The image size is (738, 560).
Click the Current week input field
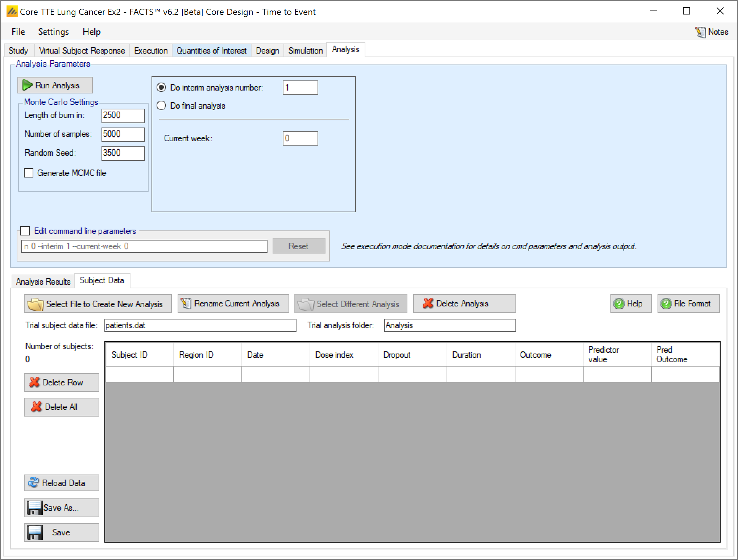click(300, 138)
